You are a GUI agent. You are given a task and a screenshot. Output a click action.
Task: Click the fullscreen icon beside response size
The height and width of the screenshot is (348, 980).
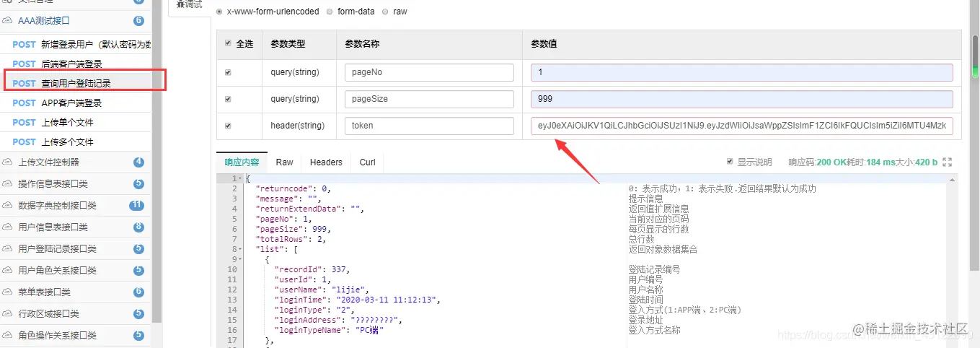pos(948,162)
